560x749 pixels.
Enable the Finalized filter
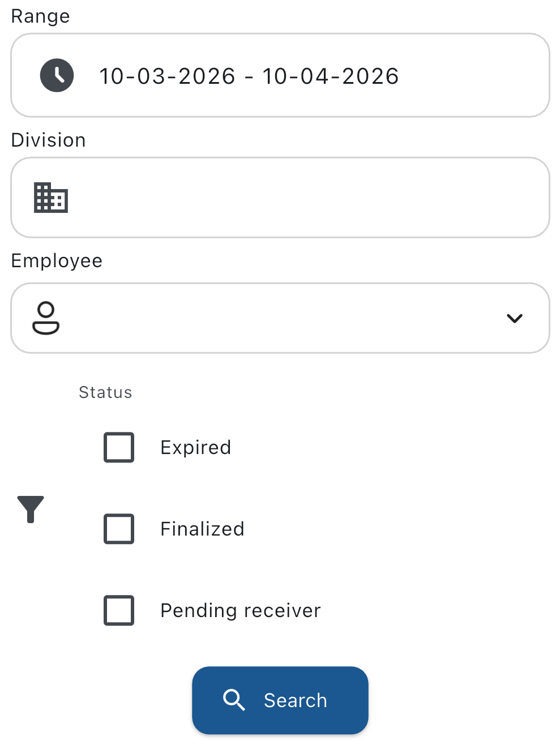118,529
